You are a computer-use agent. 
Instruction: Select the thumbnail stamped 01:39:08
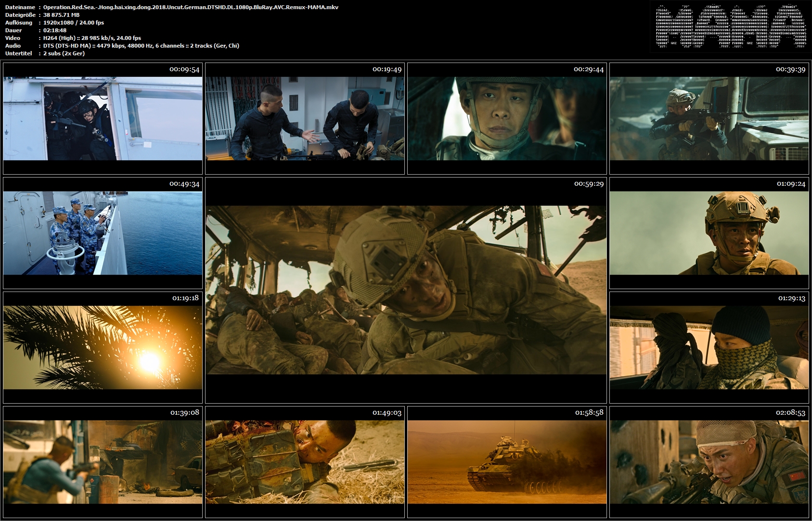point(103,462)
